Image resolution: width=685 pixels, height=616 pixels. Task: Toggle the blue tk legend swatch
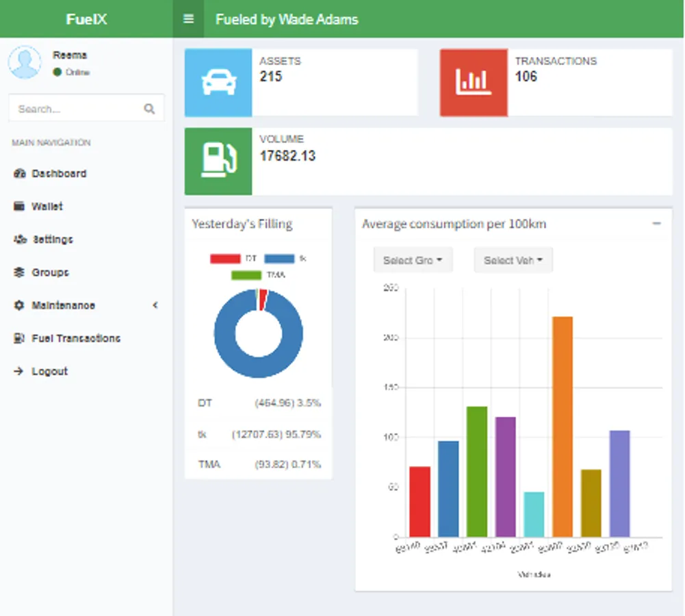(280, 259)
